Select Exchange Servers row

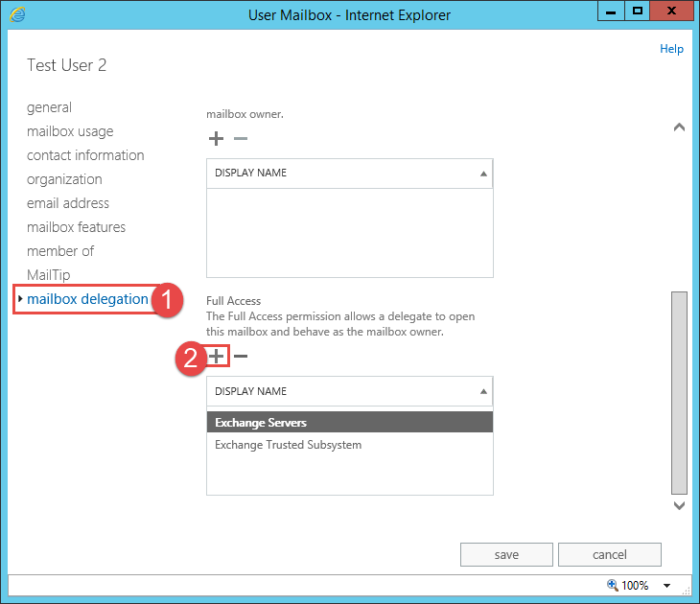tap(350, 422)
